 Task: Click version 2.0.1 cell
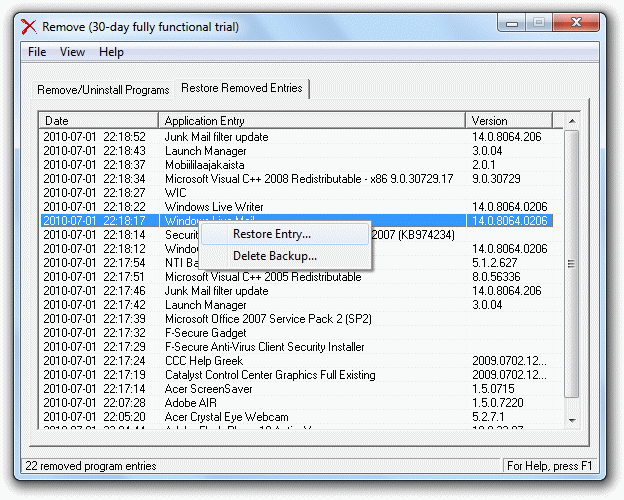tap(484, 165)
